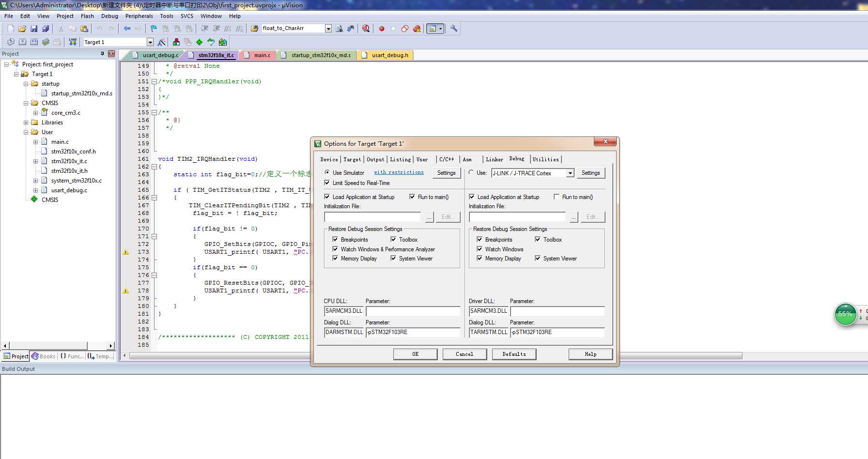Viewport: 868px width, 459px height.
Task: Click Cancel in Options dialog
Action: coord(465,354)
